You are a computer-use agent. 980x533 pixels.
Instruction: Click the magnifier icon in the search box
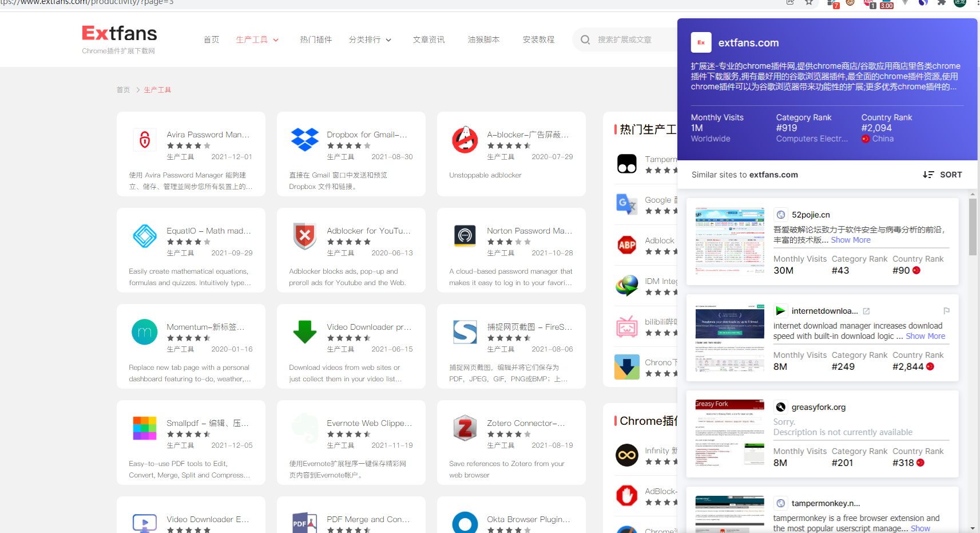click(585, 40)
